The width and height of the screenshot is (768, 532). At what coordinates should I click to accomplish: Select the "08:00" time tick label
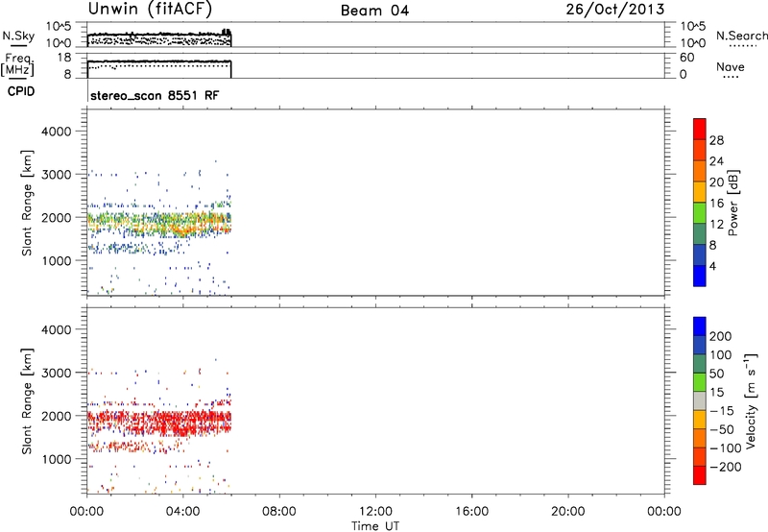[279, 512]
